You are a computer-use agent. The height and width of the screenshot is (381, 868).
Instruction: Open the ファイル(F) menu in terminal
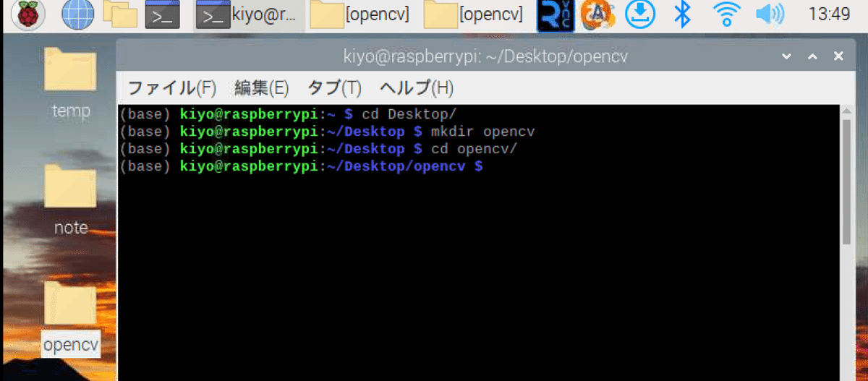pos(172,88)
